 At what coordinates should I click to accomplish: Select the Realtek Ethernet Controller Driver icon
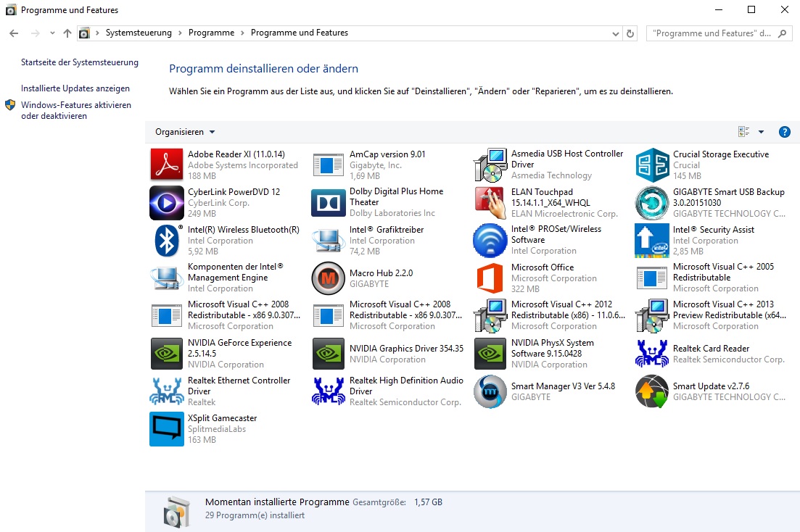click(167, 391)
